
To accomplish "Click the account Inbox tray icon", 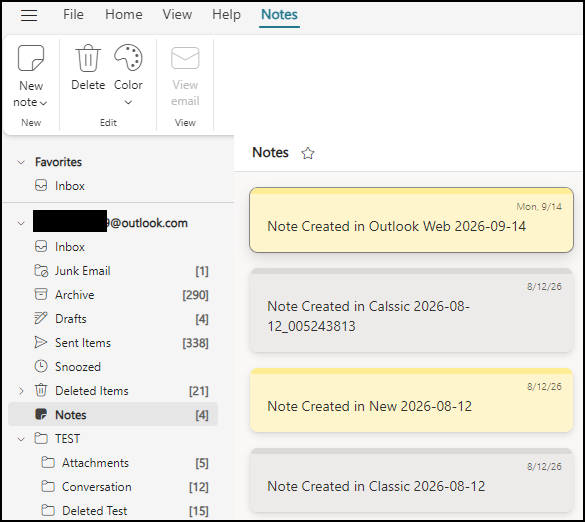I will click(x=41, y=247).
